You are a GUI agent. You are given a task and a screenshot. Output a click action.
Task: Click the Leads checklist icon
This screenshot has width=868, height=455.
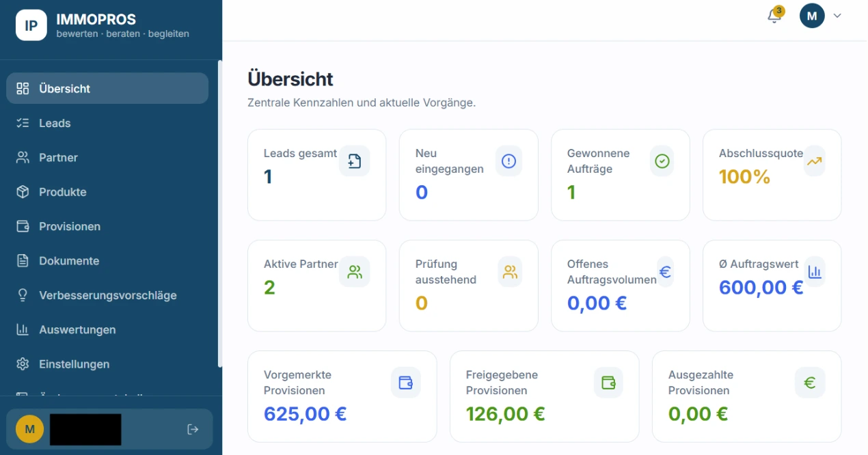[x=23, y=123]
